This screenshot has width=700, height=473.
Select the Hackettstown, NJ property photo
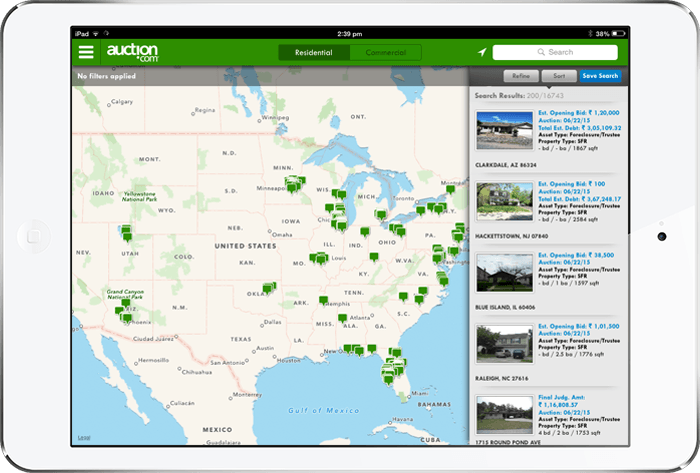505,200
